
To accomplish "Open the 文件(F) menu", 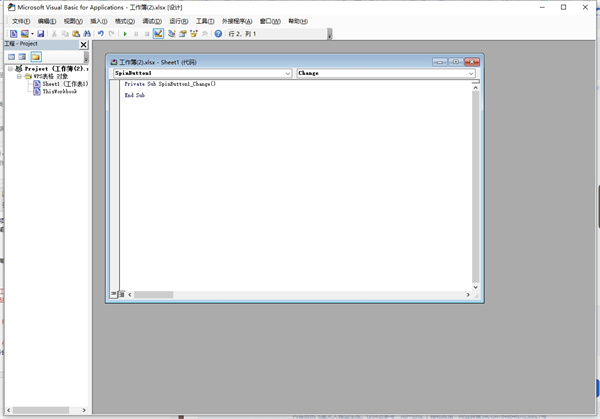I will click(x=21, y=21).
